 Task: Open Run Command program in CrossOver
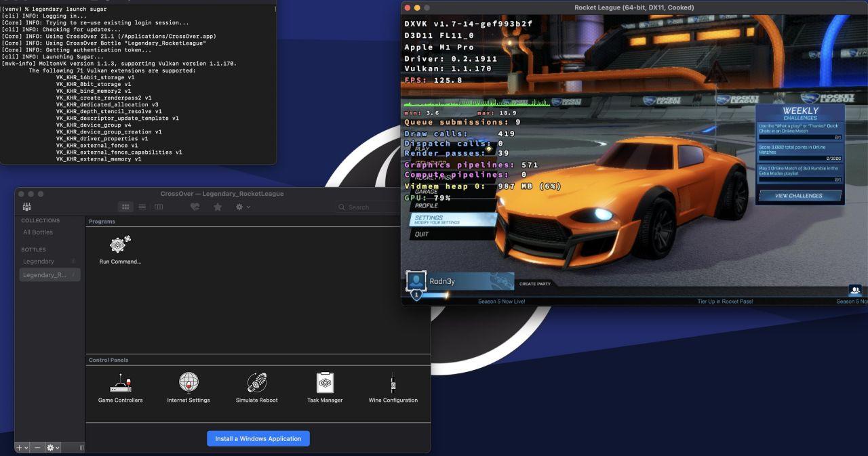click(x=120, y=249)
